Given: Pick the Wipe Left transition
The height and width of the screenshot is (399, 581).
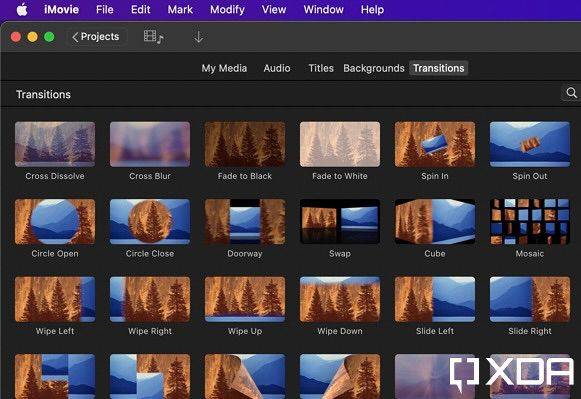Looking at the screenshot, I should click(55, 299).
